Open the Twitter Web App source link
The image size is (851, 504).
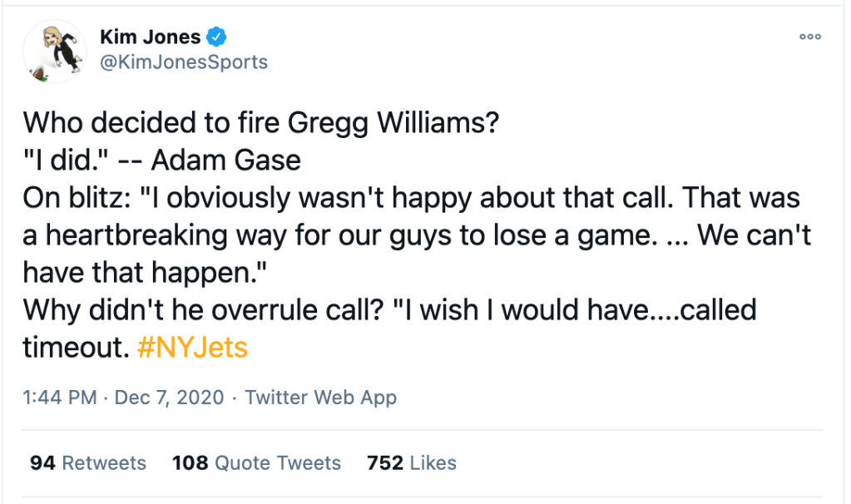(x=321, y=398)
